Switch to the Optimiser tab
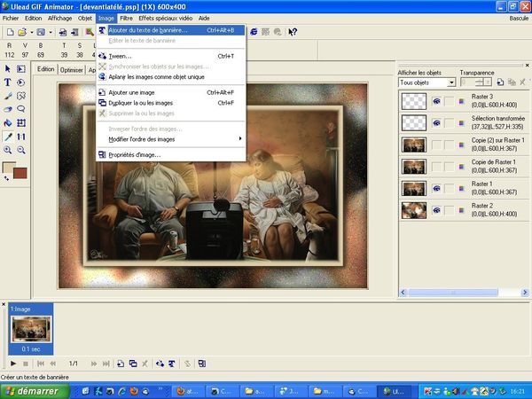This screenshot has height=399, width=532. [x=71, y=70]
